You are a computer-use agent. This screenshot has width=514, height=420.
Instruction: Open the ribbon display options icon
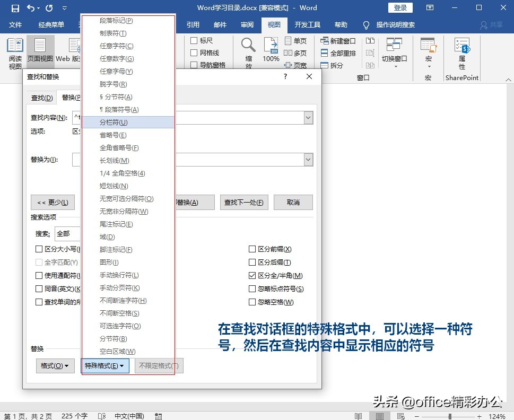pos(430,7)
